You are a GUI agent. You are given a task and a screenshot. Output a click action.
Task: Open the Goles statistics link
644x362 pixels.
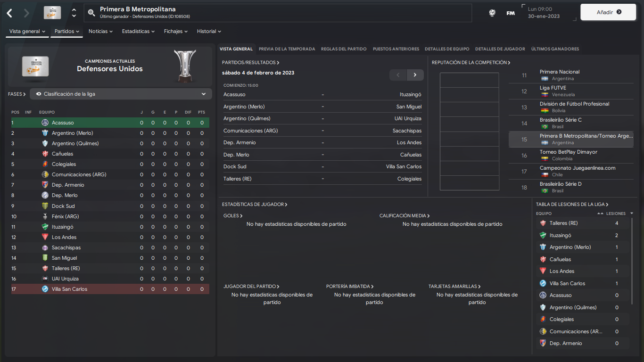233,216
